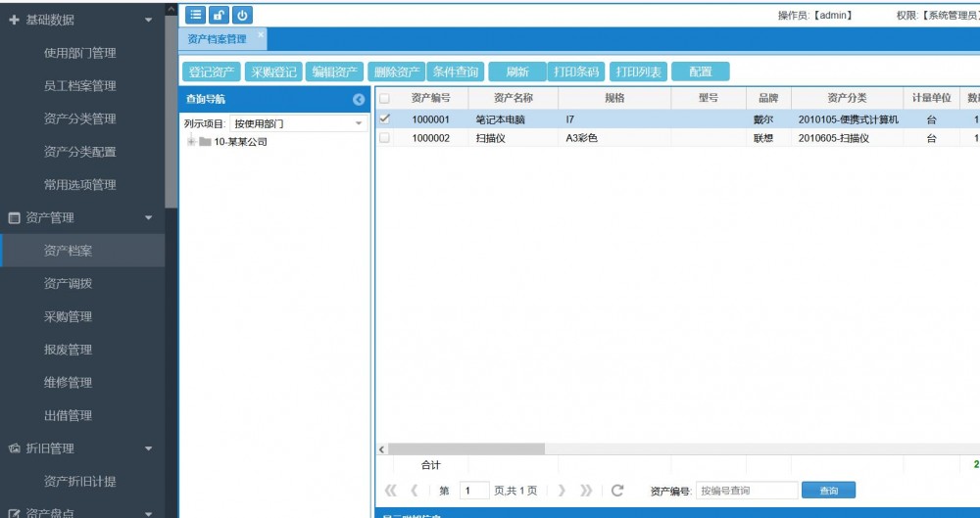The image size is (980, 518).
Task: Check row 1000002 checkbox
Action: [x=384, y=138]
